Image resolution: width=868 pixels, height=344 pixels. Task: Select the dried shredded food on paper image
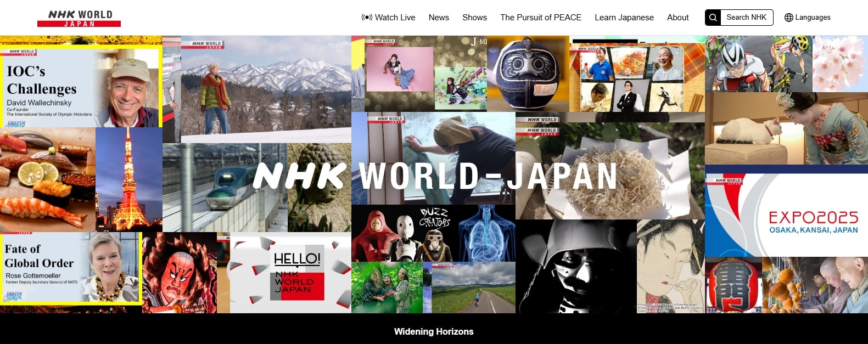[610, 171]
